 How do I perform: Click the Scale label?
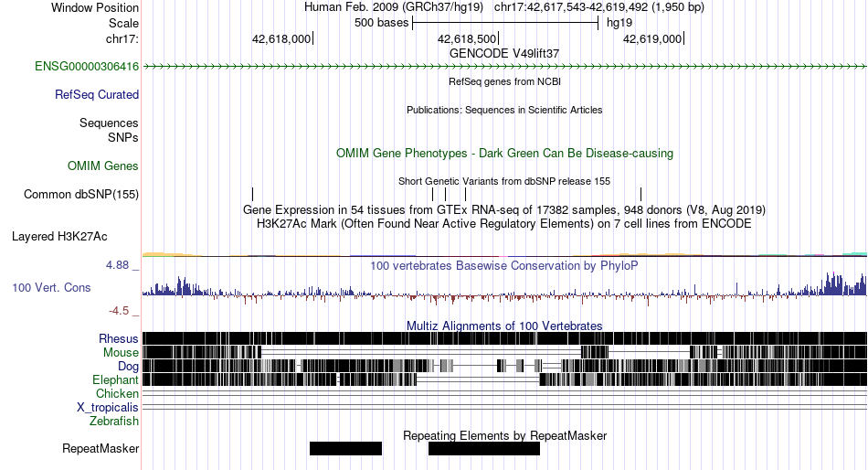coord(123,23)
